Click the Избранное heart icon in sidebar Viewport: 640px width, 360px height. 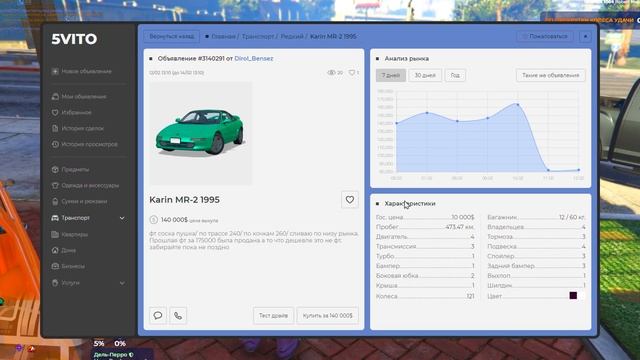click(x=55, y=113)
